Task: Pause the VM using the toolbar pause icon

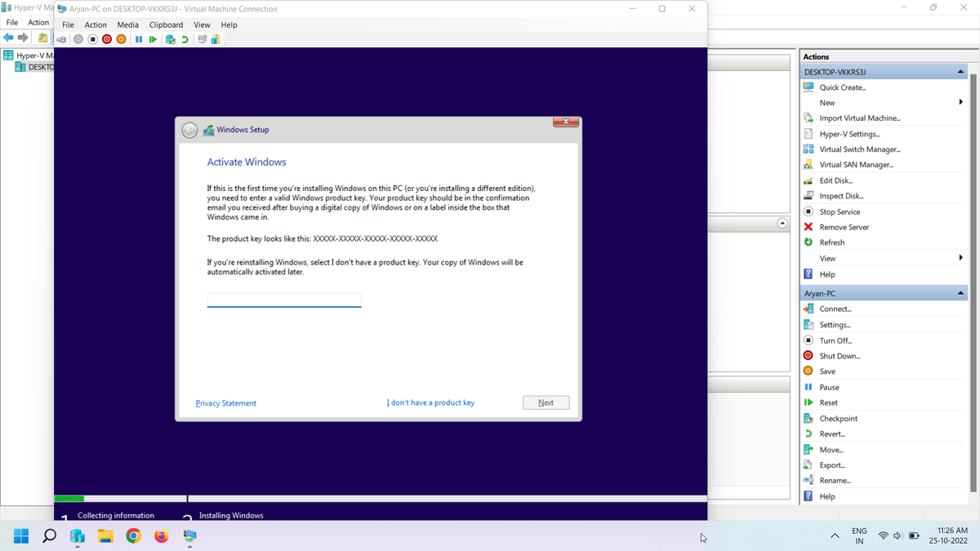Action: tap(139, 39)
